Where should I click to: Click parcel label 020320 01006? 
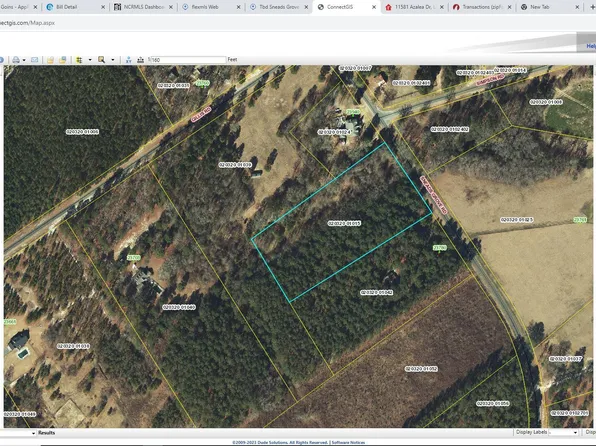click(82, 132)
